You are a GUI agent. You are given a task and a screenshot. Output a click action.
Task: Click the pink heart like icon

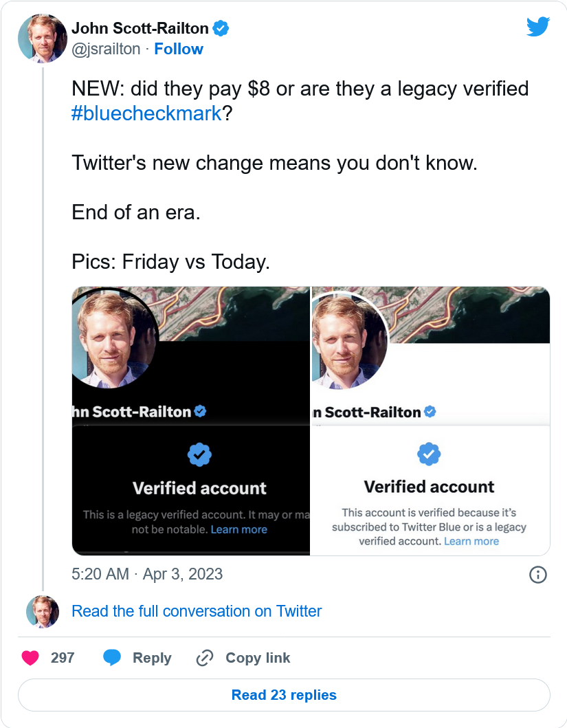pyautogui.click(x=30, y=658)
